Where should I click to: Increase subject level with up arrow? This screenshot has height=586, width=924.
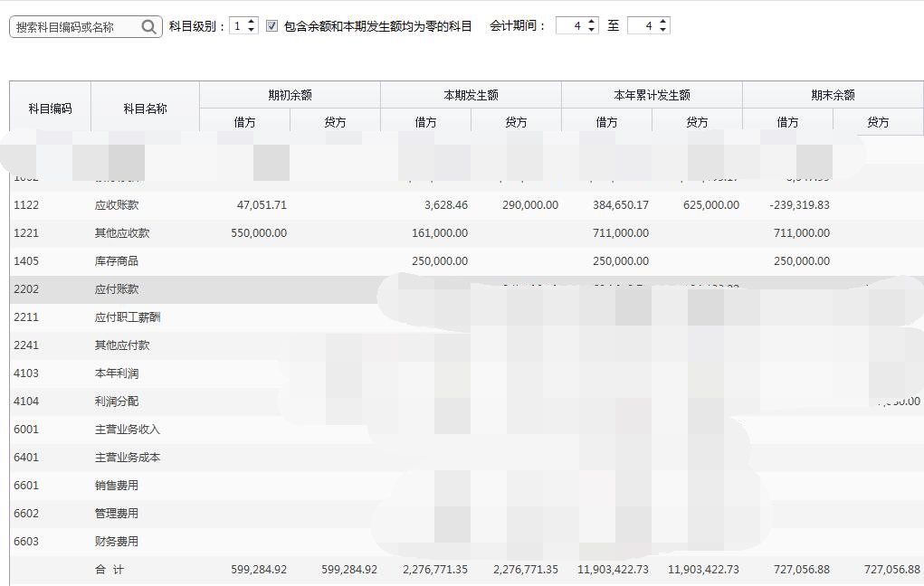click(x=252, y=22)
